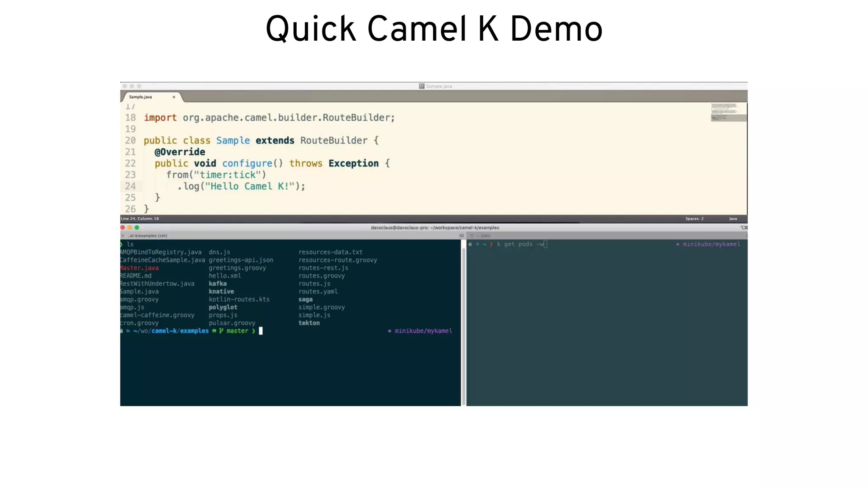Viewport: 868px width, 488px height.
Task: Click the import RouteBuilder code line
Action: [269, 118]
